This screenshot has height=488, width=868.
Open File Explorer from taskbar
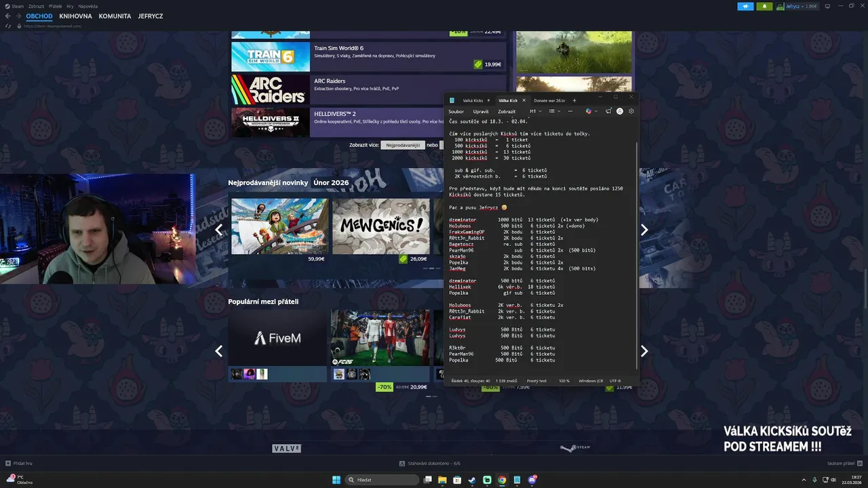pyautogui.click(x=442, y=480)
